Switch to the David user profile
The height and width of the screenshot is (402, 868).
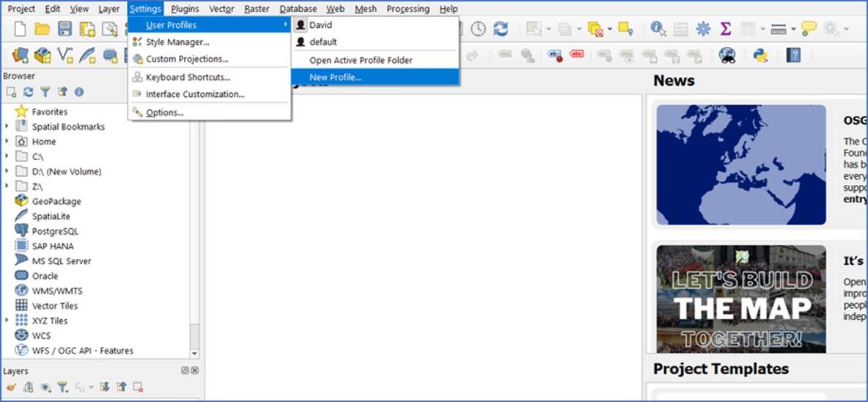pos(376,25)
